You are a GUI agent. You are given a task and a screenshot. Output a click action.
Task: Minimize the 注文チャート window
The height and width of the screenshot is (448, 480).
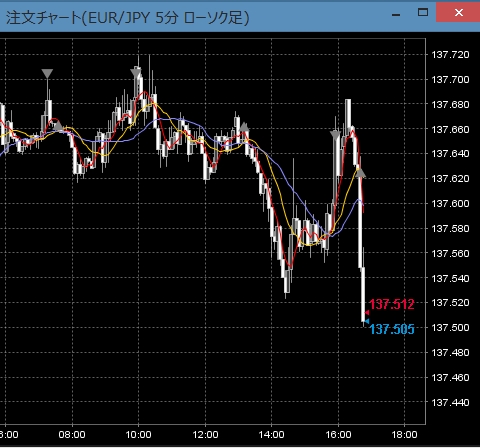click(x=396, y=15)
